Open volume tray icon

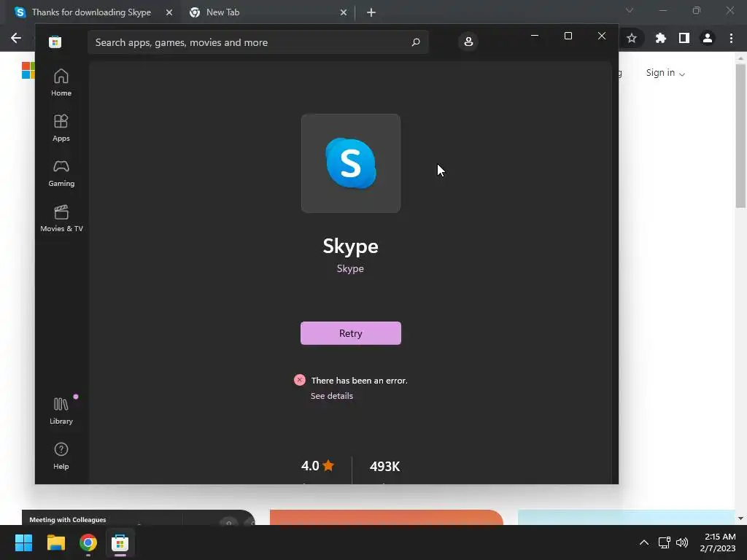tap(682, 542)
